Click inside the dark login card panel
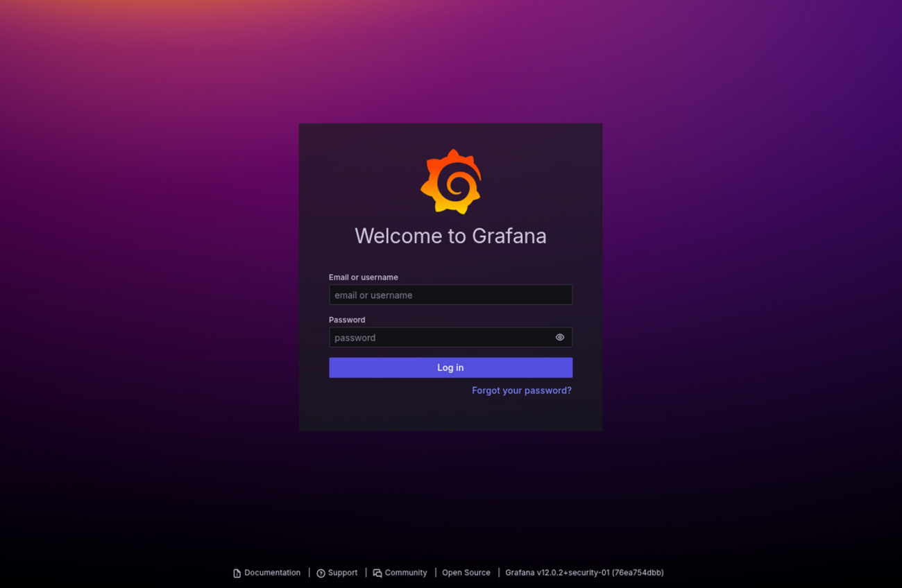 pos(450,416)
